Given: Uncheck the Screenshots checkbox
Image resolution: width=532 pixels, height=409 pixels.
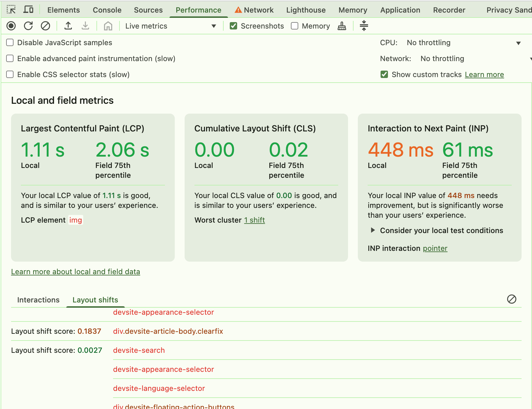Looking at the screenshot, I should [233, 26].
